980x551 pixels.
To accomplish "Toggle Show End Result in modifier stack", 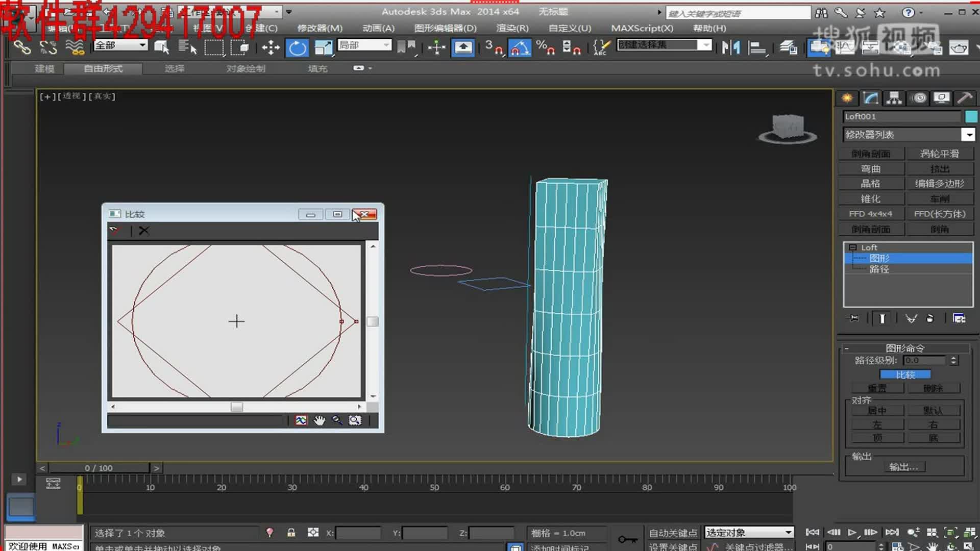I will tap(882, 318).
